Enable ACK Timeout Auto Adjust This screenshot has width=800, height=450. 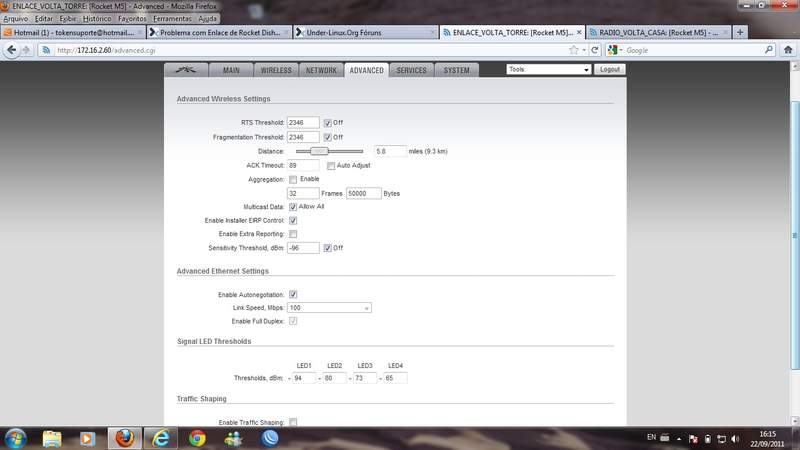point(331,166)
